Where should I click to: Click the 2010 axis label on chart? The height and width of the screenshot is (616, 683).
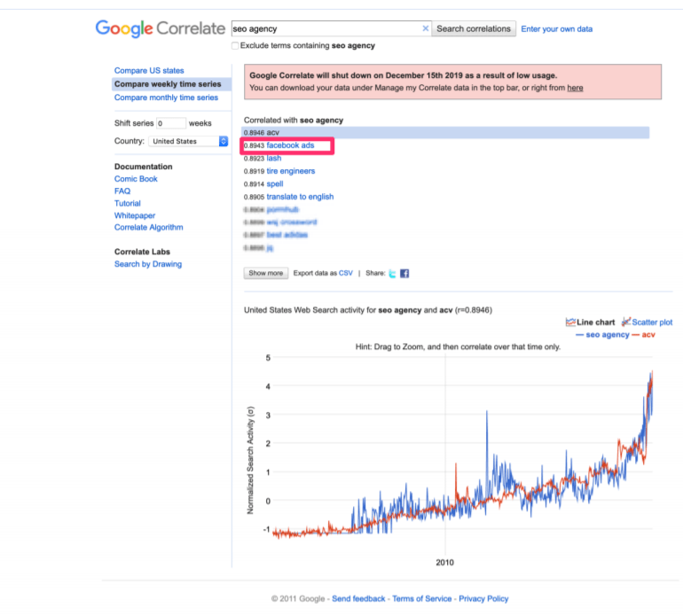point(444,563)
